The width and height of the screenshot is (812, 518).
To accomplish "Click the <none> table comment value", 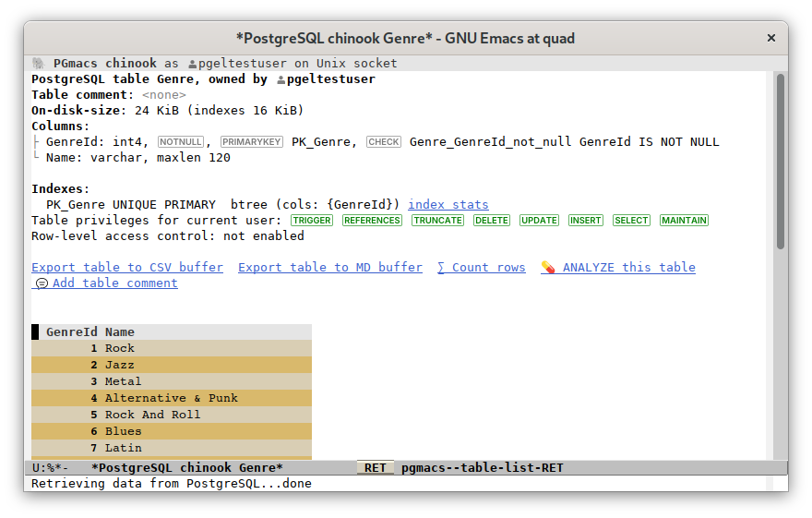I will point(163,95).
